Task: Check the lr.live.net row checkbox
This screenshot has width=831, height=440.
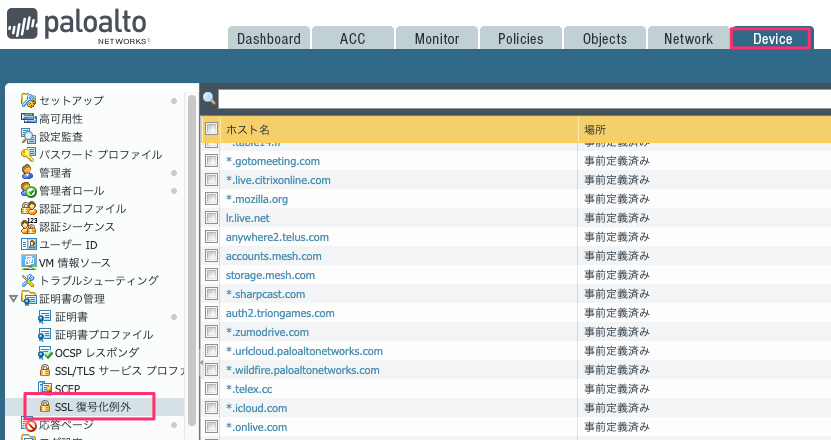Action: (211, 218)
